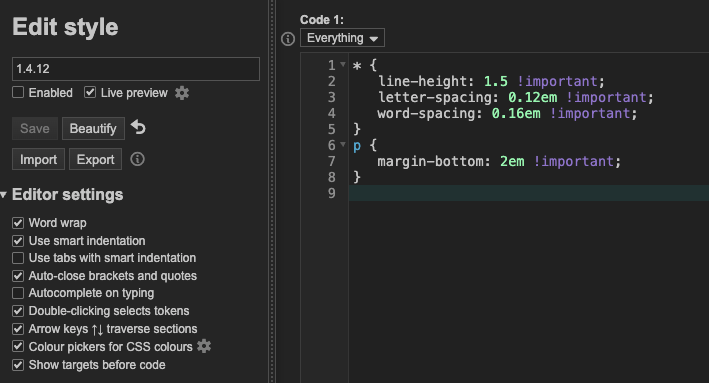This screenshot has width=709, height=383.
Task: Click the Save button
Action: (x=35, y=128)
